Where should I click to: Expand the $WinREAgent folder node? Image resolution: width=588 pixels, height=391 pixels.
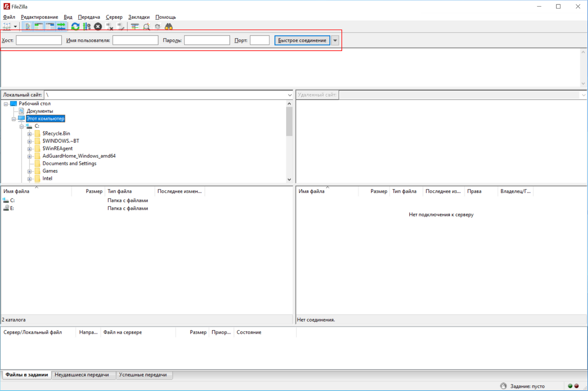(x=29, y=149)
